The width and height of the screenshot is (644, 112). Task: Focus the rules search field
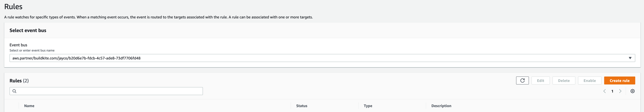tap(110, 91)
